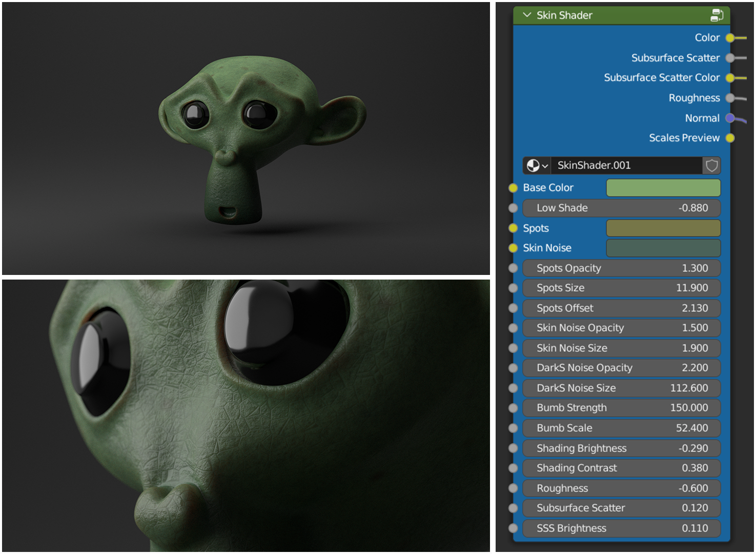
Task: Click the Subsurface Scatter output socket
Action: coord(730,58)
